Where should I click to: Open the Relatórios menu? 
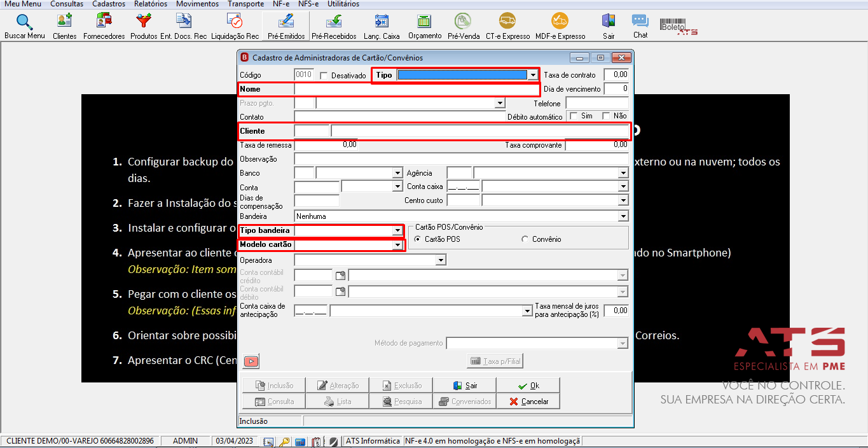151,4
